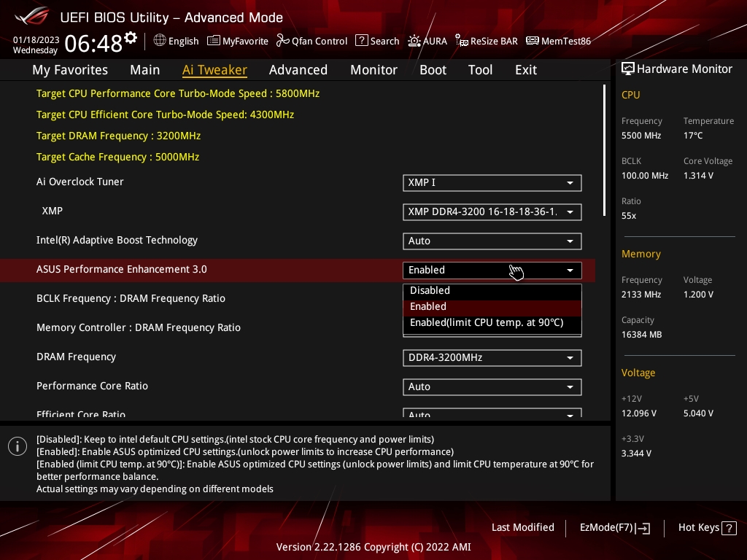Open the Advanced tab
747x560 pixels.
point(298,70)
